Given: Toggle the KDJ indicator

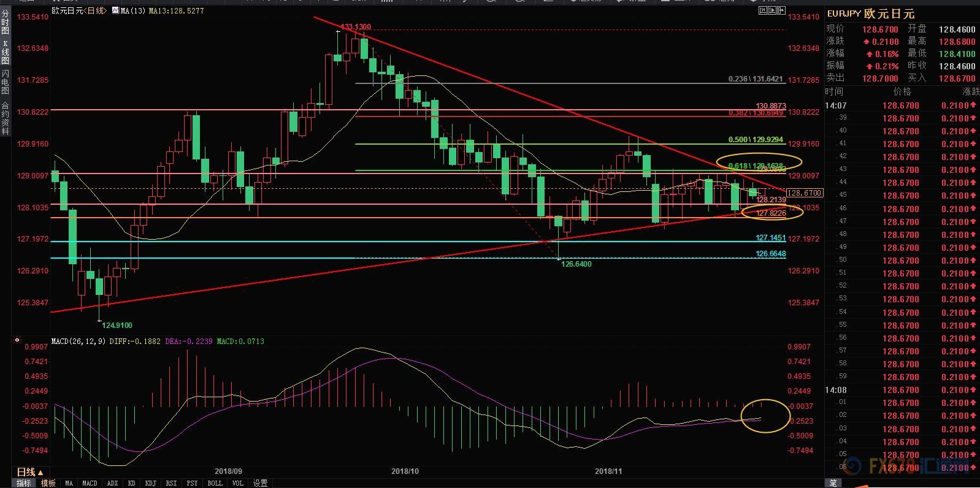Looking at the screenshot, I should (x=150, y=483).
